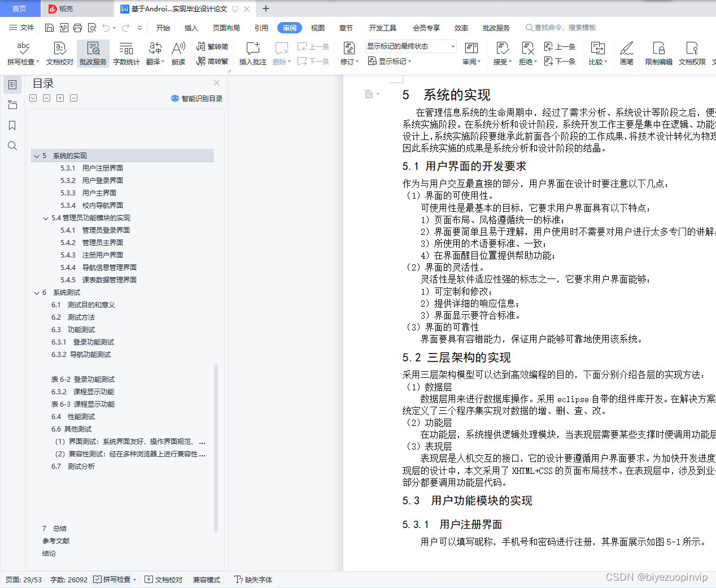The image size is (716, 588).
Task: Toggle 显示标记 markup visibility
Action: click(390, 61)
